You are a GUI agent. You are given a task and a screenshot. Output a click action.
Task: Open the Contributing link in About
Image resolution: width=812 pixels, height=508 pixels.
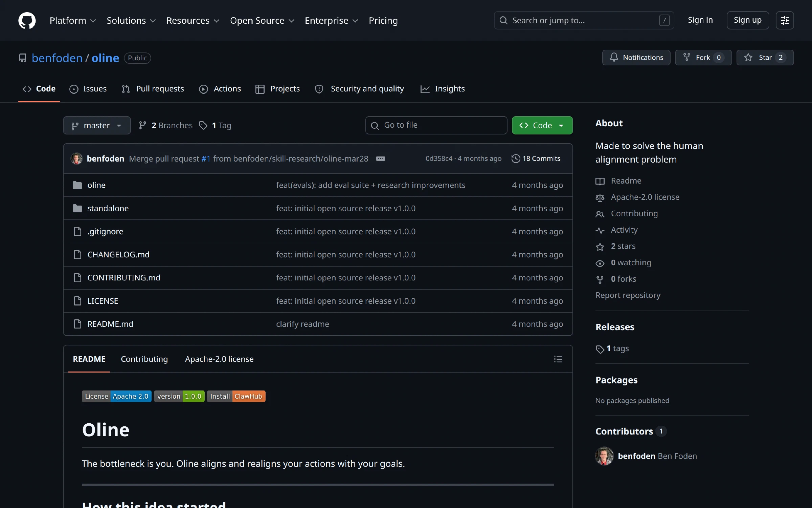coord(627,214)
